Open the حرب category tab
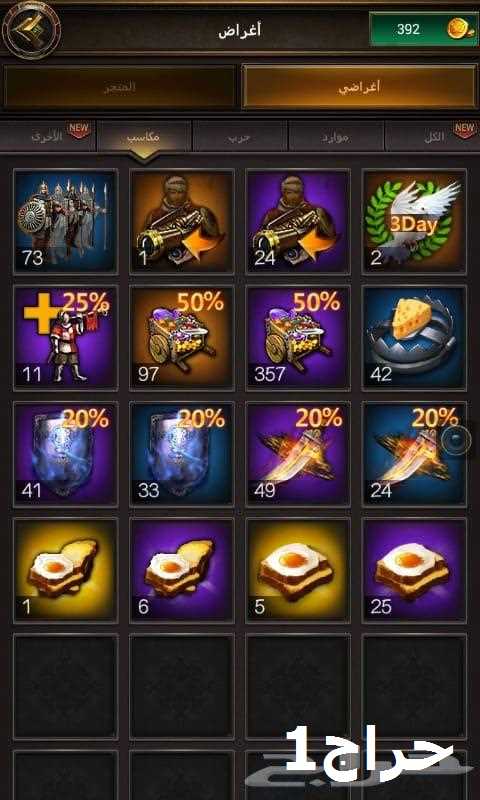 click(x=240, y=137)
